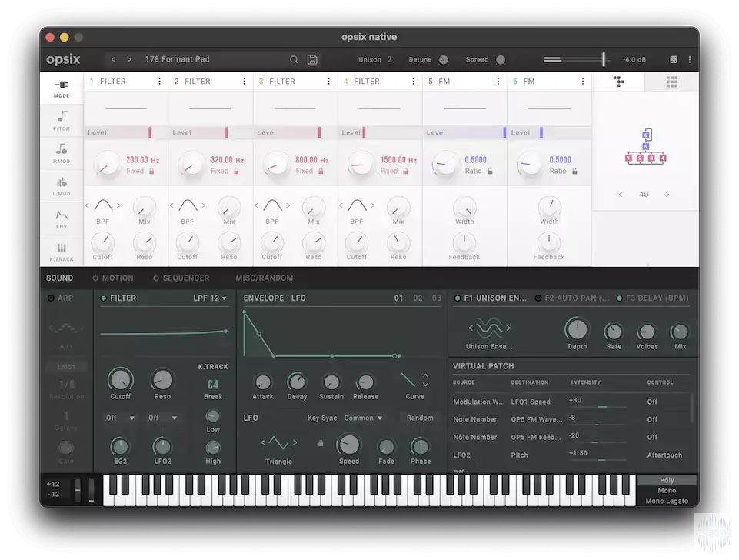Adjust the master volume slider

577,59
